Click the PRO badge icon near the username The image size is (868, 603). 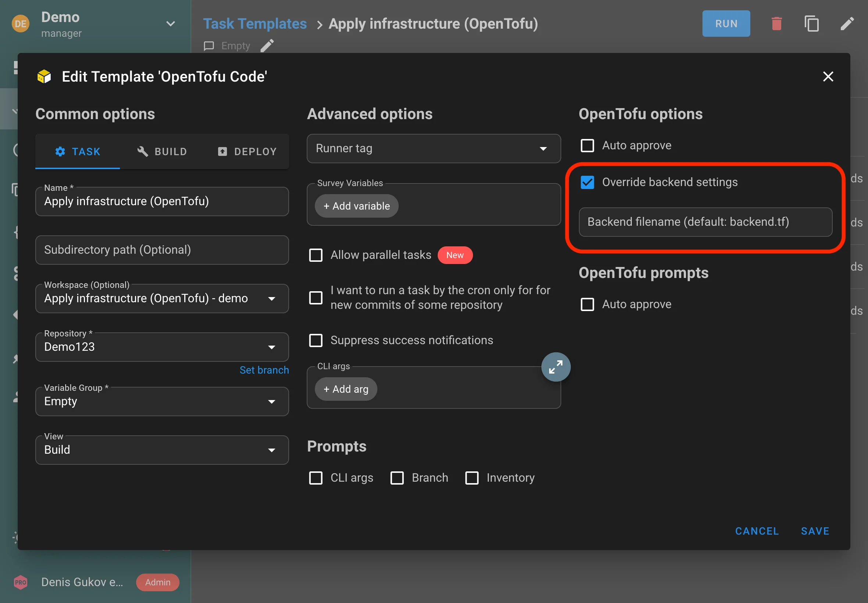[x=20, y=582]
